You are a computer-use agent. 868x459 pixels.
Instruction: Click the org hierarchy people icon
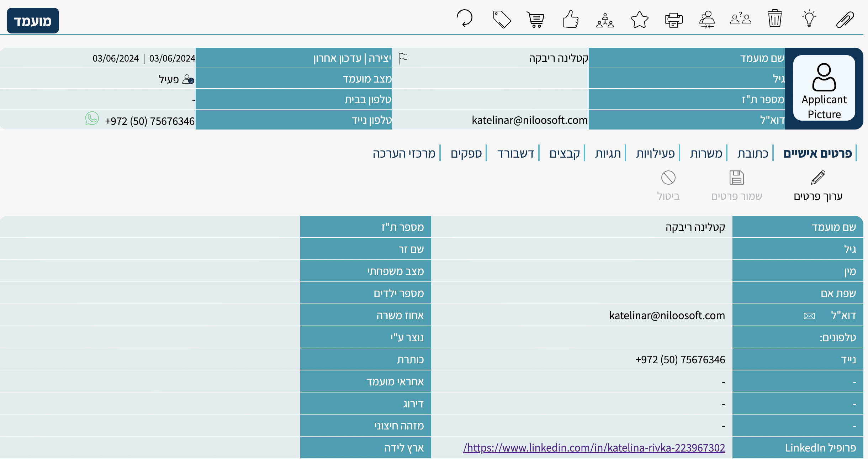[605, 20]
